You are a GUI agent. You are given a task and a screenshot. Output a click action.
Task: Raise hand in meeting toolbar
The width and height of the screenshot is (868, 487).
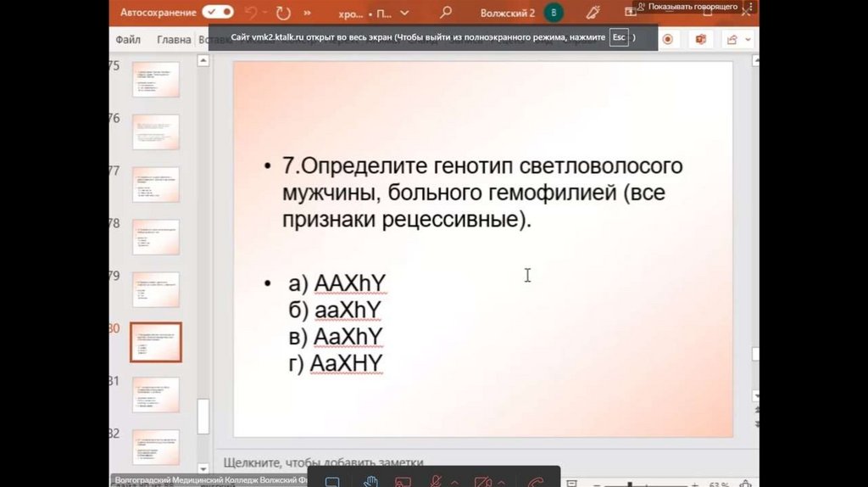pyautogui.click(x=370, y=481)
